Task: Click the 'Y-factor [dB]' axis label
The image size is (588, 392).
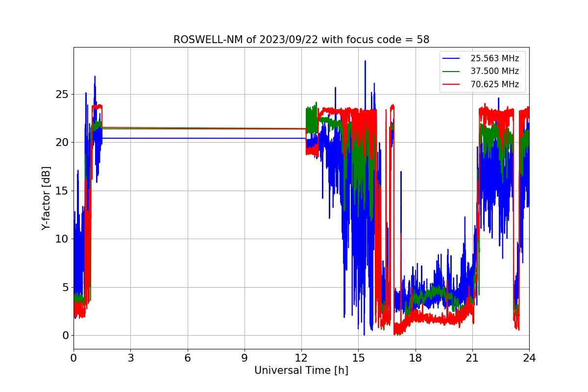Action: click(46, 198)
